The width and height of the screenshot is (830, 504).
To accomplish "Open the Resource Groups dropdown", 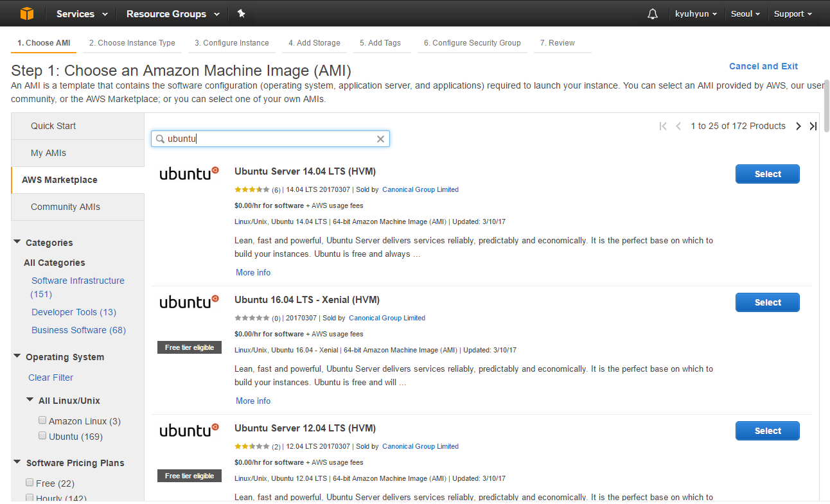I will point(173,13).
